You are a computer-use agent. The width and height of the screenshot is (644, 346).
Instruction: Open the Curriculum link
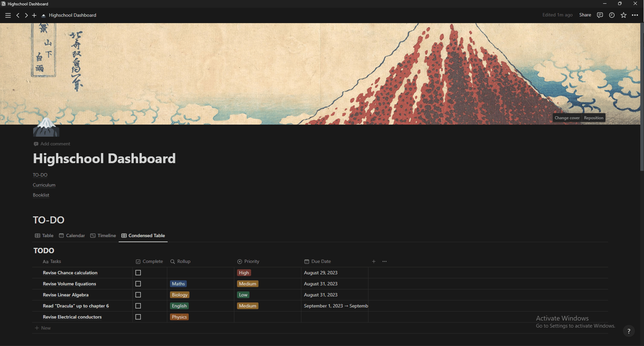(x=44, y=185)
